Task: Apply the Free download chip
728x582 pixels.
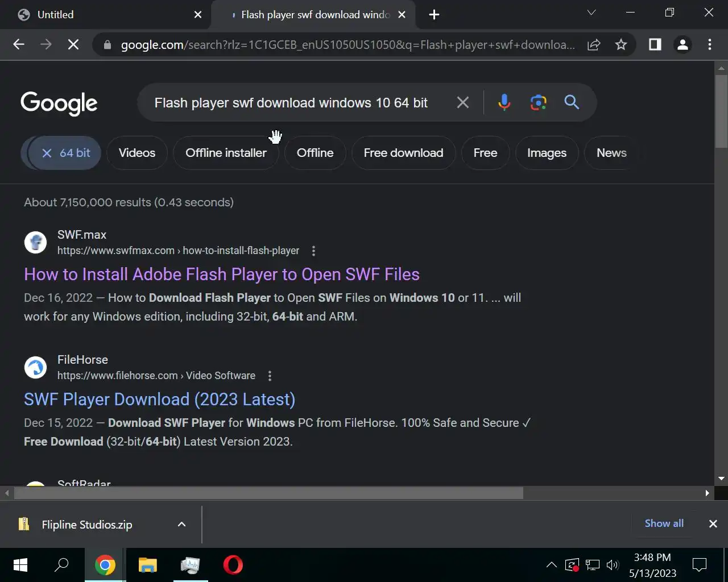Action: pos(403,153)
